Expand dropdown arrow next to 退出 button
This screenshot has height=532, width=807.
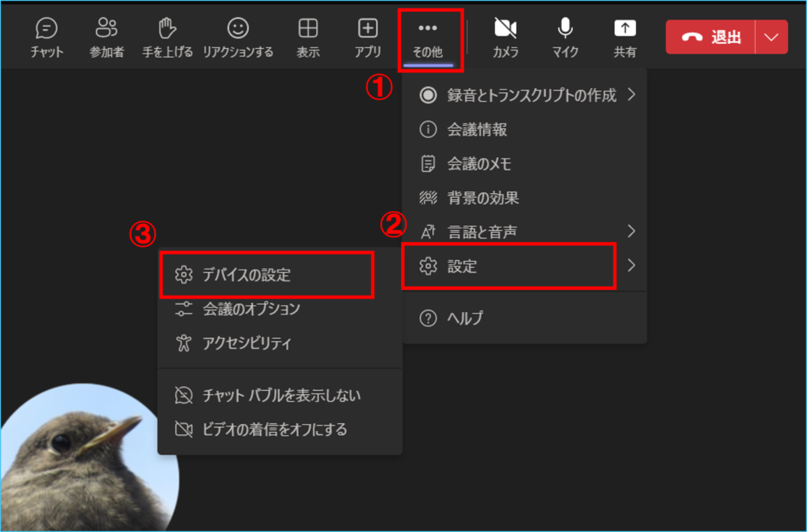point(771,37)
